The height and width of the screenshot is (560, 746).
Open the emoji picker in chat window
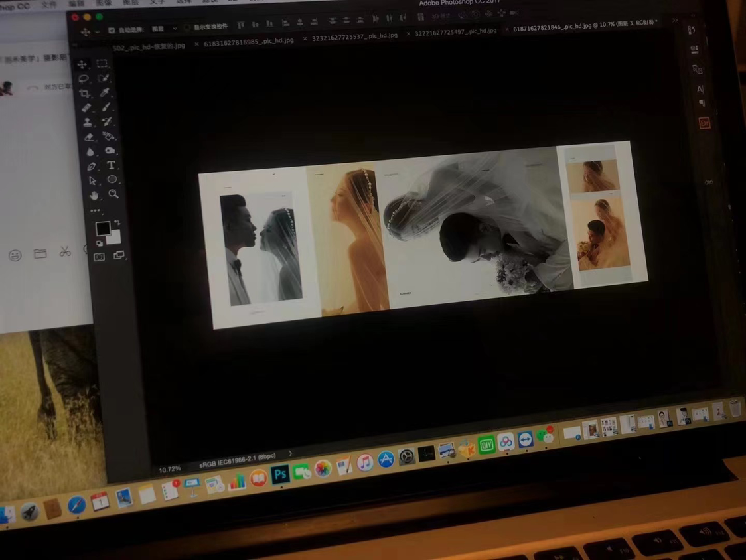[x=15, y=255]
